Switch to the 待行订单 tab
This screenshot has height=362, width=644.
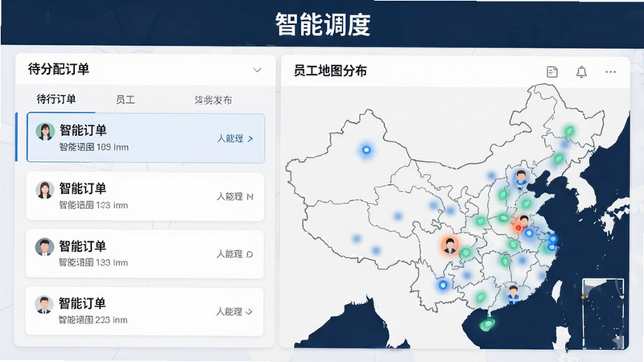point(56,99)
